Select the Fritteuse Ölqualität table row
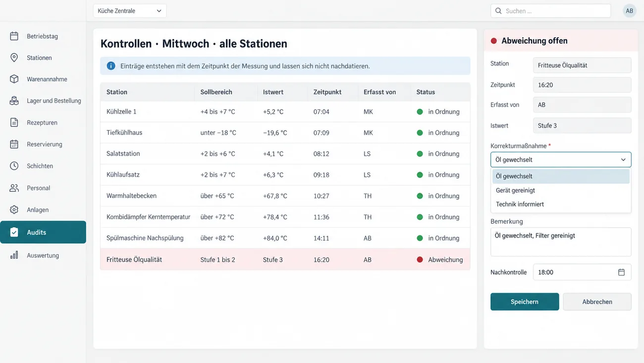This screenshot has height=363, width=644. point(285,259)
